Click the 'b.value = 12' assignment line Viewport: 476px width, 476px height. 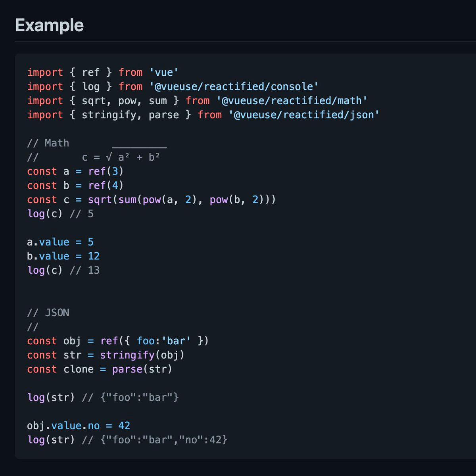tap(63, 256)
